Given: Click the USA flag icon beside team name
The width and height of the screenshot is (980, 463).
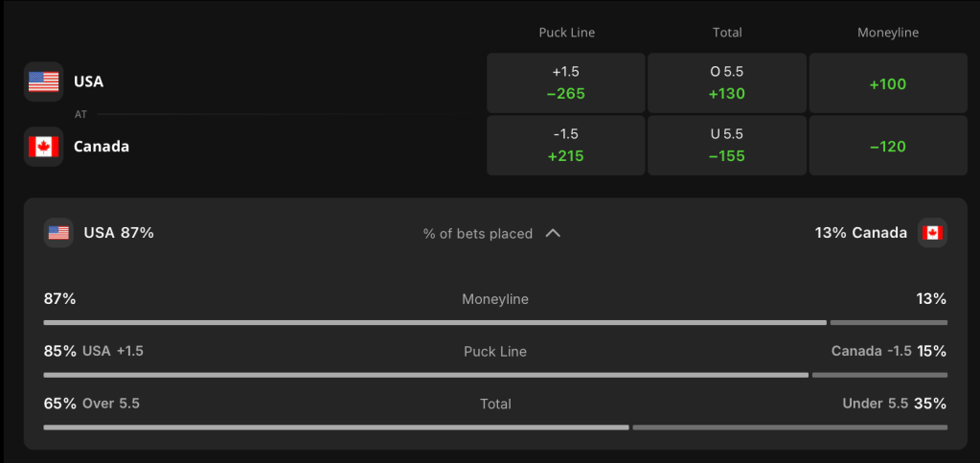Looking at the screenshot, I should 44,81.
